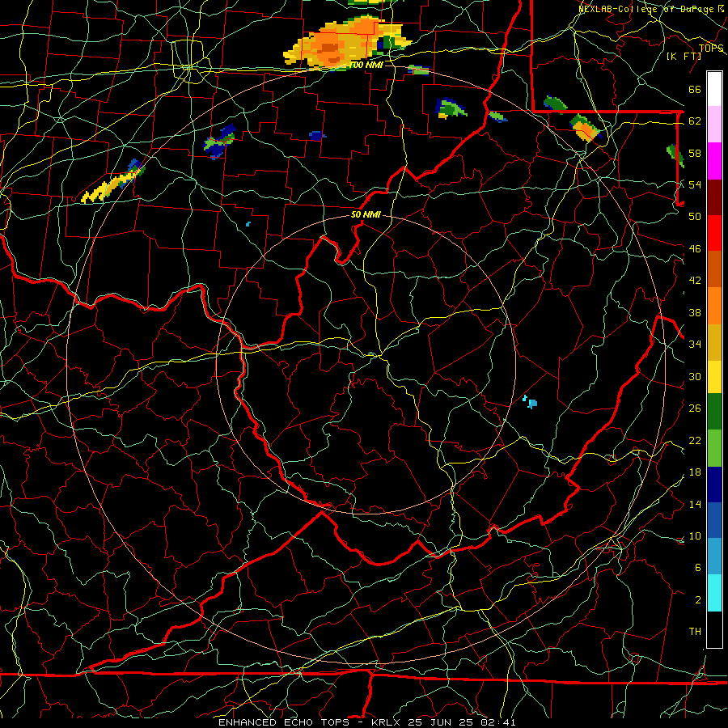Select the yellow legend swatch beside 30
The width and height of the screenshot is (728, 728).
point(714,376)
